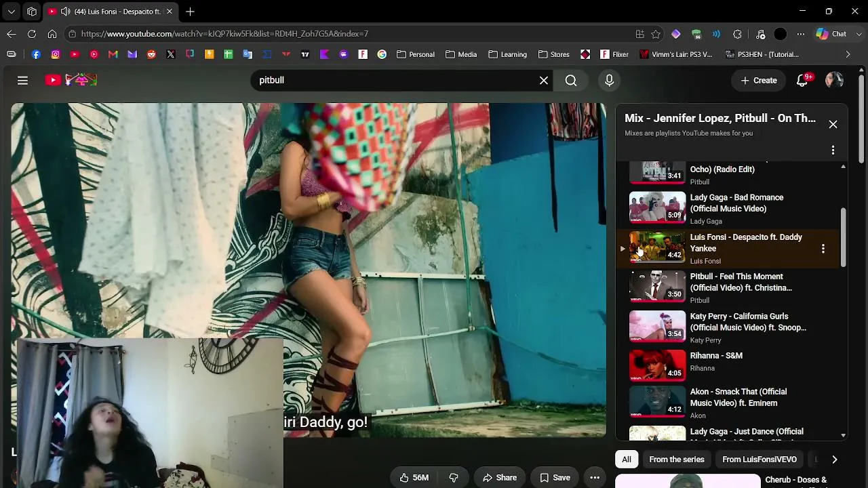
Task: Open Media bookmarks folder
Action: click(461, 54)
